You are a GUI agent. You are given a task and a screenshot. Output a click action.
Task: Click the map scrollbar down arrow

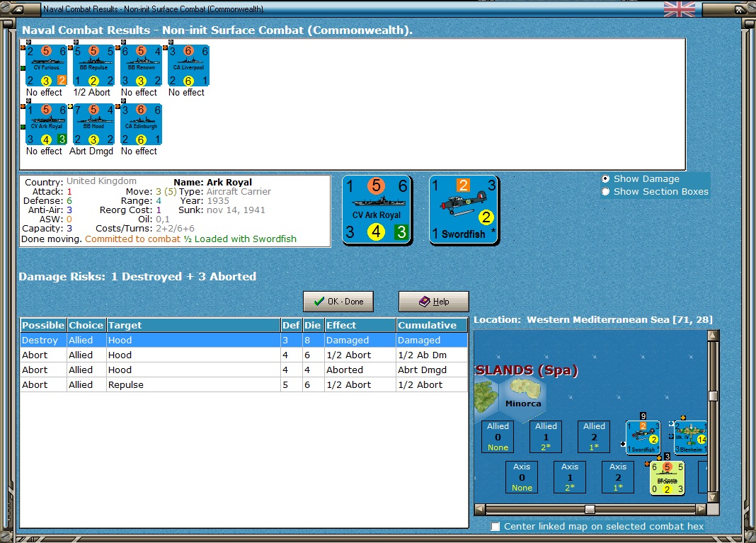click(x=713, y=497)
